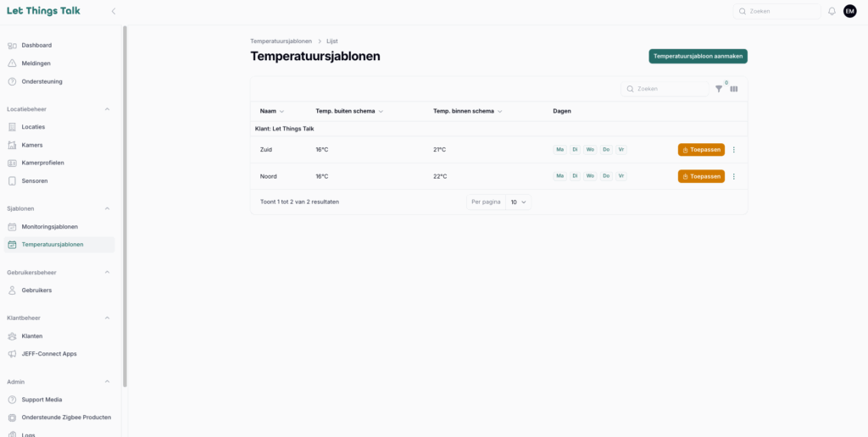
Task: Collapse the Sjablonen sidebar group
Action: coord(107,208)
